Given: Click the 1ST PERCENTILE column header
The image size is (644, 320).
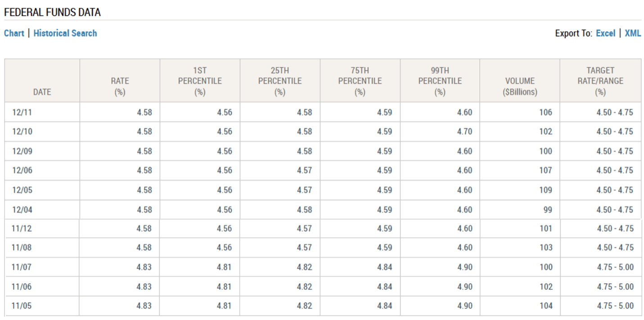Looking at the screenshot, I should [x=200, y=81].
